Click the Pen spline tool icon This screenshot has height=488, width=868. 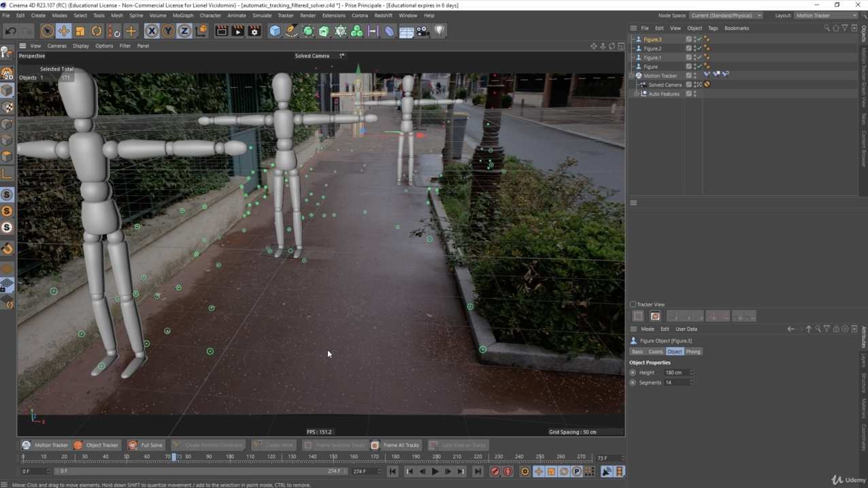point(291,31)
